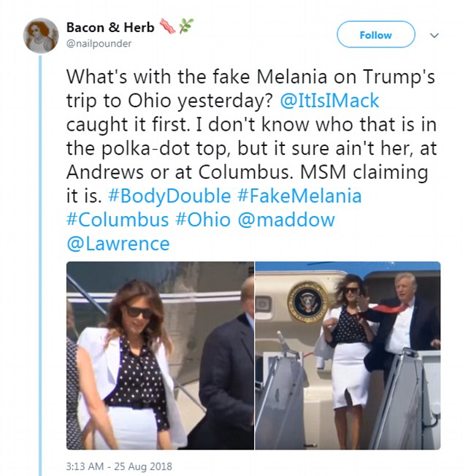
Task: Enlarge the left photo with white blazer
Action: 160,356
